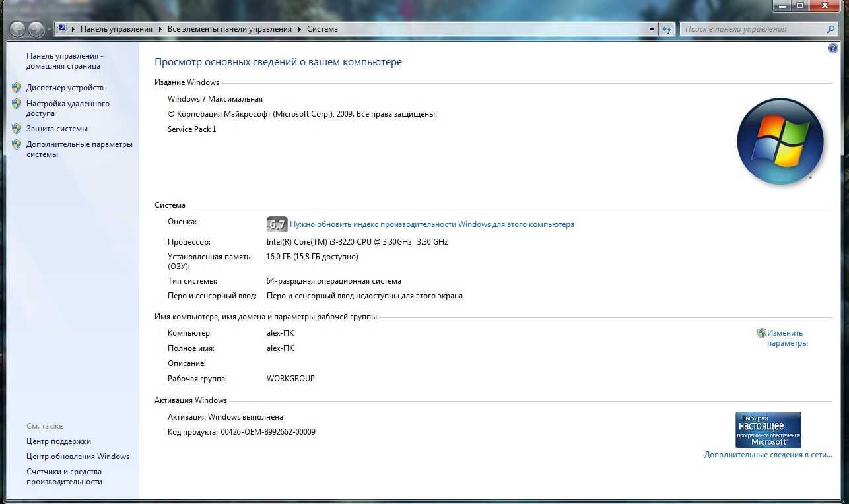
Task: Click shield icon beside 'Диспетчер устройств'
Action: coord(17,87)
